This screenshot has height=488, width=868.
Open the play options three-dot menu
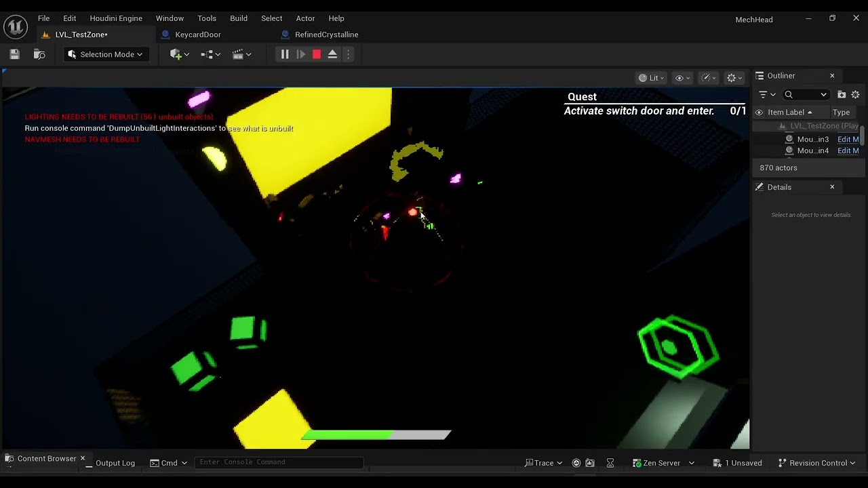coord(349,54)
